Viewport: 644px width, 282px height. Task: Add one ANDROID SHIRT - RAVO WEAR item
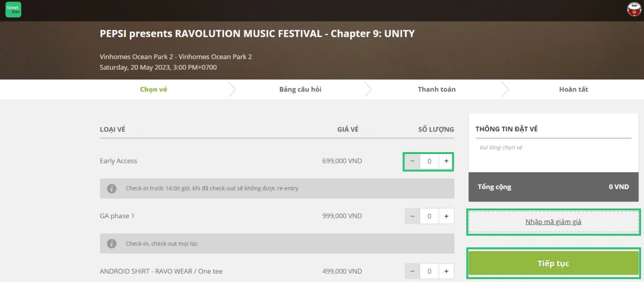(x=446, y=271)
